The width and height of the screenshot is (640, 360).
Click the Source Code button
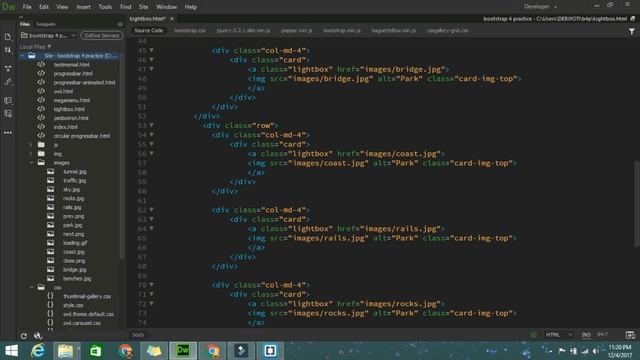(149, 31)
